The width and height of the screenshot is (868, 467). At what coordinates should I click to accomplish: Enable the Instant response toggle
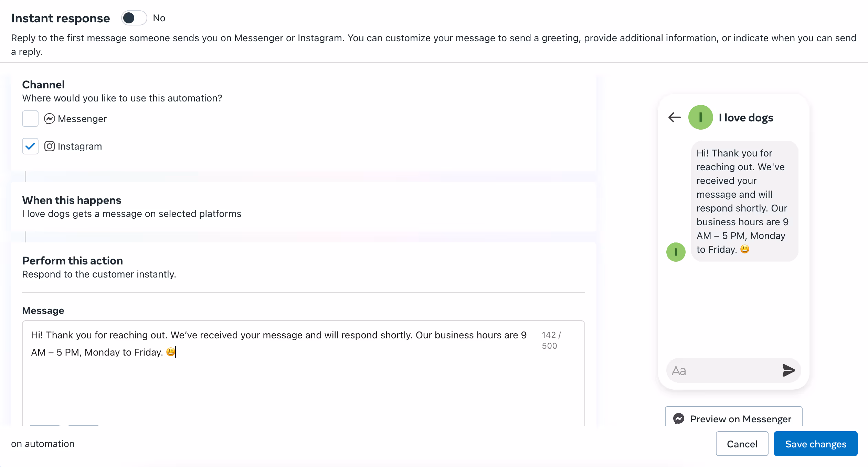coord(134,18)
